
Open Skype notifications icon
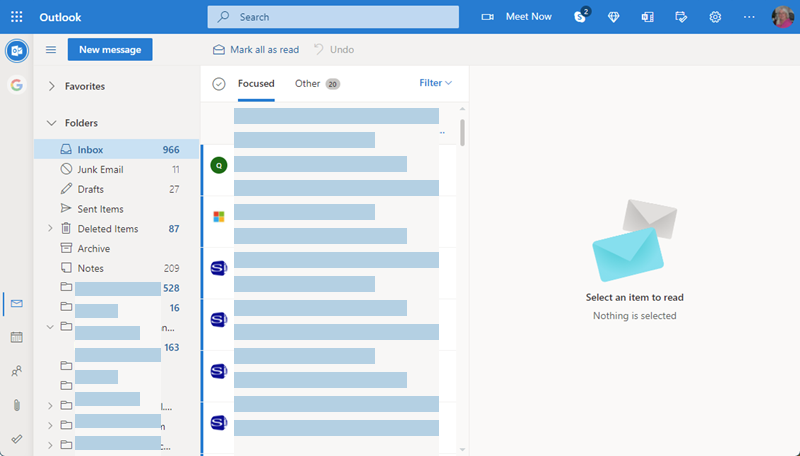pos(581,16)
